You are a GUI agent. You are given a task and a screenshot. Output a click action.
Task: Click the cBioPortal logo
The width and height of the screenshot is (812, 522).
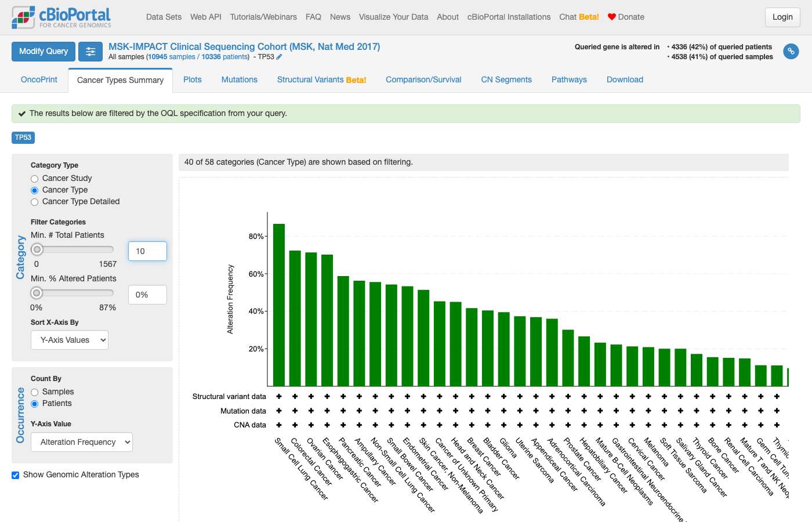pos(61,17)
